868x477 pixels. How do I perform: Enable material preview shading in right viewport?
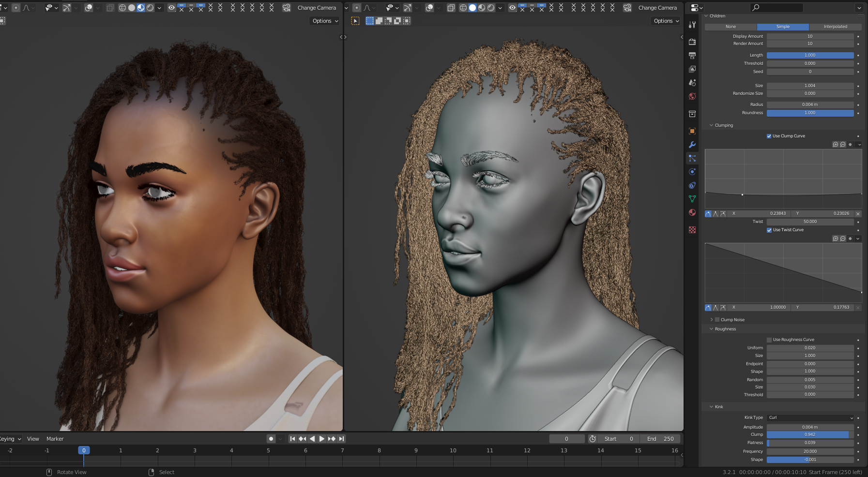(x=481, y=8)
